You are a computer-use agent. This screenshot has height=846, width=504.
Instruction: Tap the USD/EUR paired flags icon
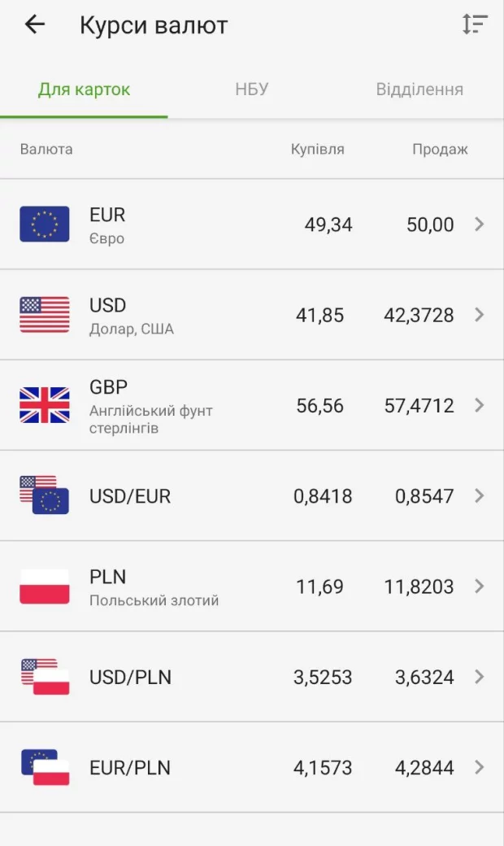(x=45, y=495)
